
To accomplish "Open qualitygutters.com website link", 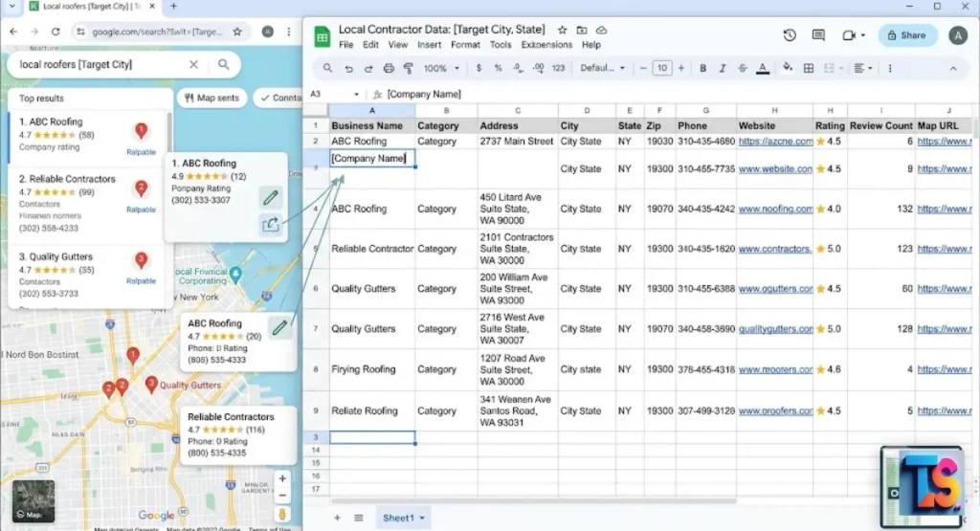I will click(x=775, y=328).
